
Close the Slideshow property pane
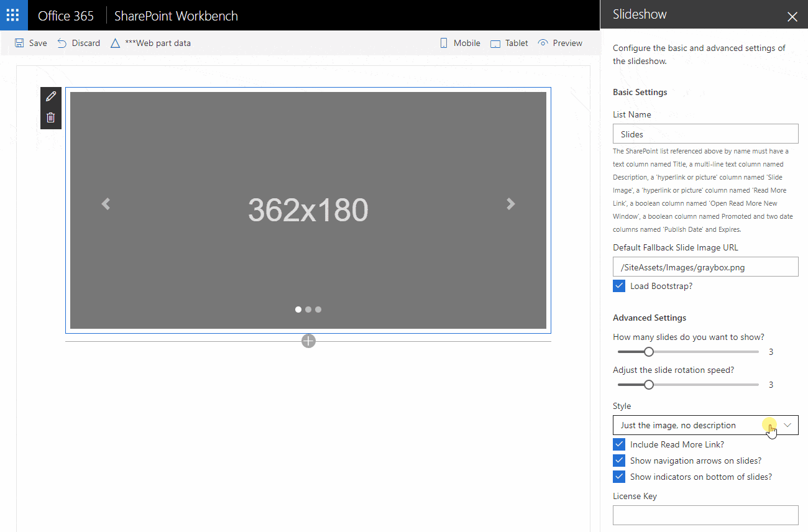pyautogui.click(x=792, y=17)
